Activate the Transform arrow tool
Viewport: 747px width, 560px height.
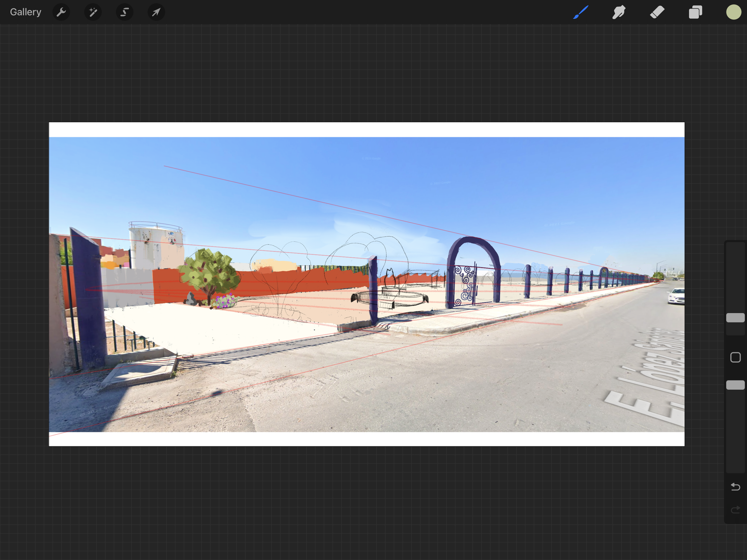click(156, 13)
